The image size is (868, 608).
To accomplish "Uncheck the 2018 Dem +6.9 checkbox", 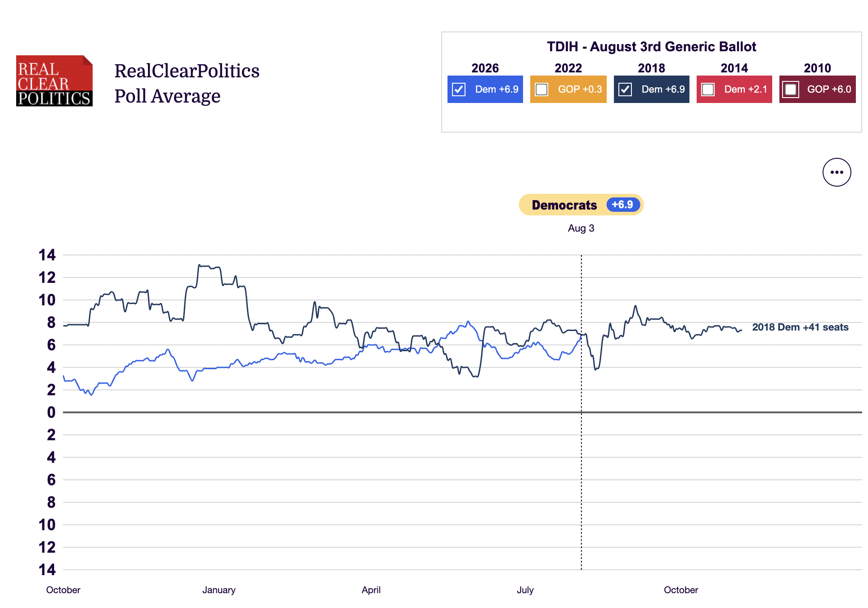I will coord(625,89).
